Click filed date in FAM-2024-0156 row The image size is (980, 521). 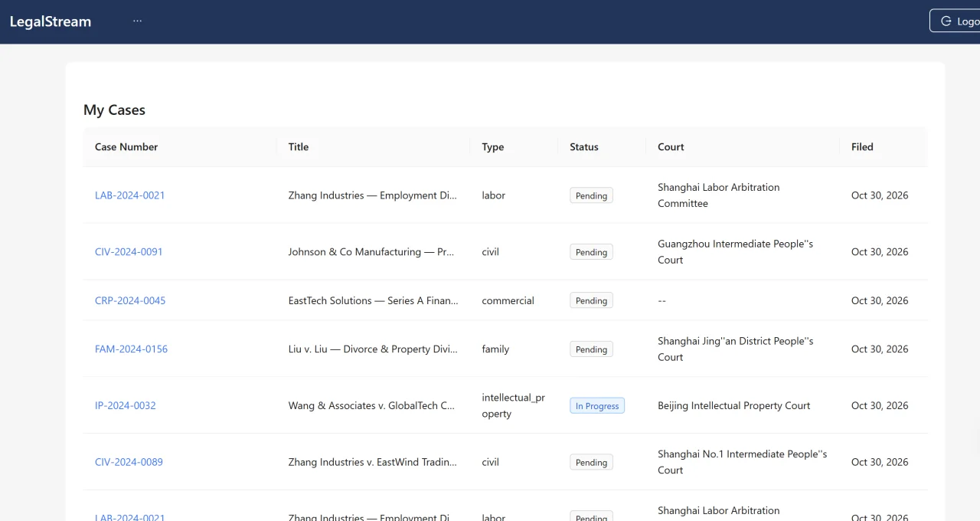pos(880,349)
